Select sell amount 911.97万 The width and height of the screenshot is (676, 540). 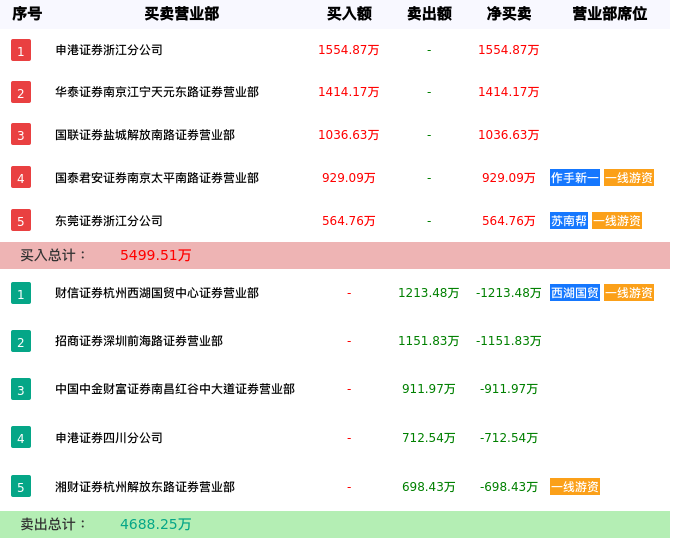pyautogui.click(x=429, y=390)
